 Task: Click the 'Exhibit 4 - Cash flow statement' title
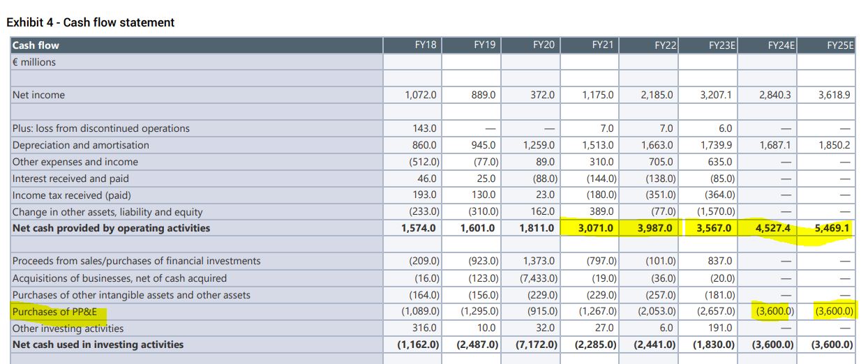(x=91, y=22)
